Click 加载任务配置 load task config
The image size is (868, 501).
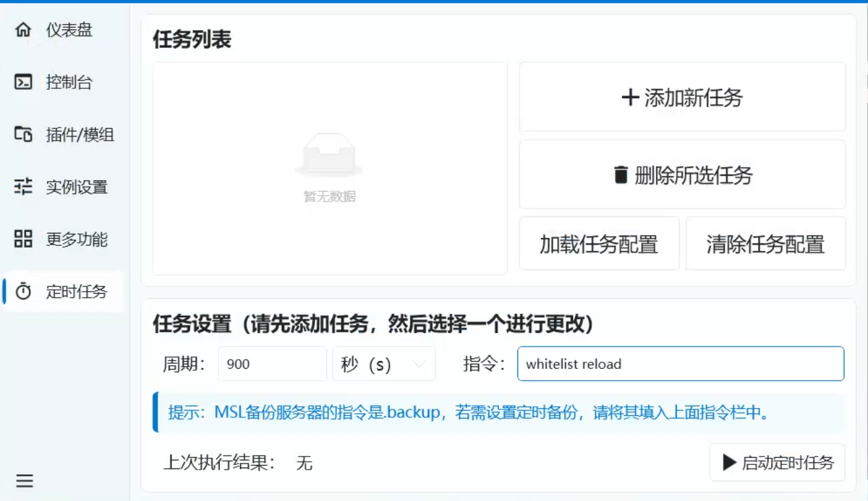point(599,244)
